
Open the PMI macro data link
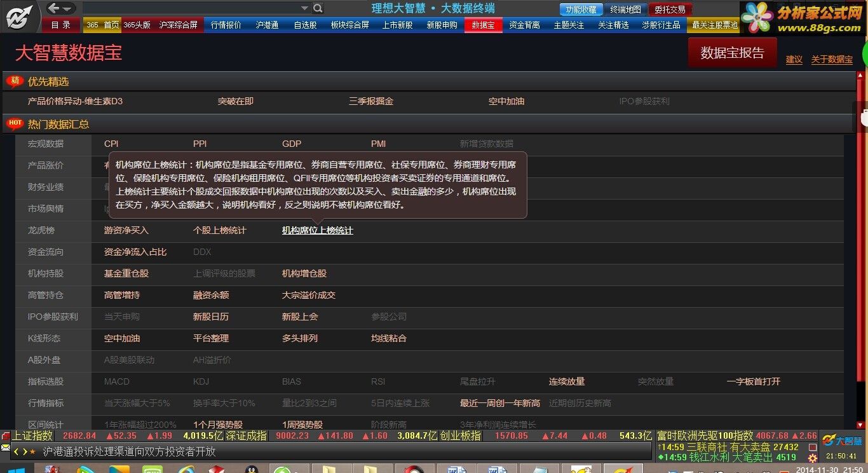click(x=379, y=144)
